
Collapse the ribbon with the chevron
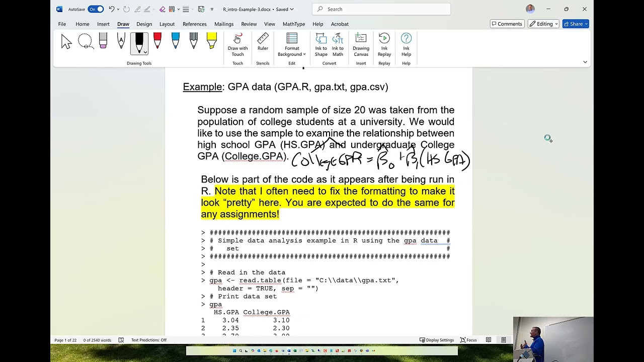click(x=585, y=62)
